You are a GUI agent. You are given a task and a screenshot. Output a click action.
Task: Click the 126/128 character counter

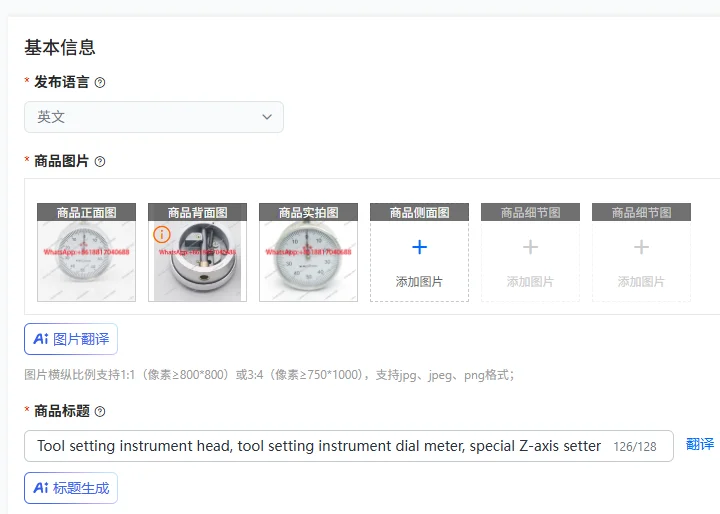pyautogui.click(x=635, y=446)
